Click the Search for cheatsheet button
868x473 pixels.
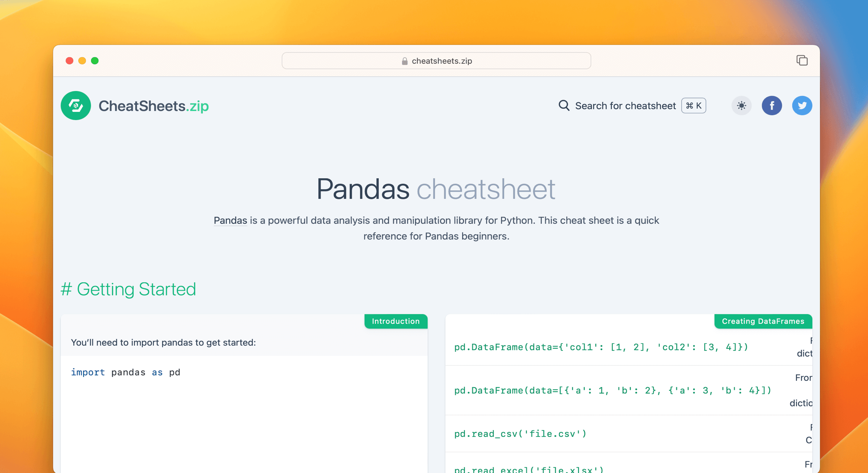click(x=625, y=106)
